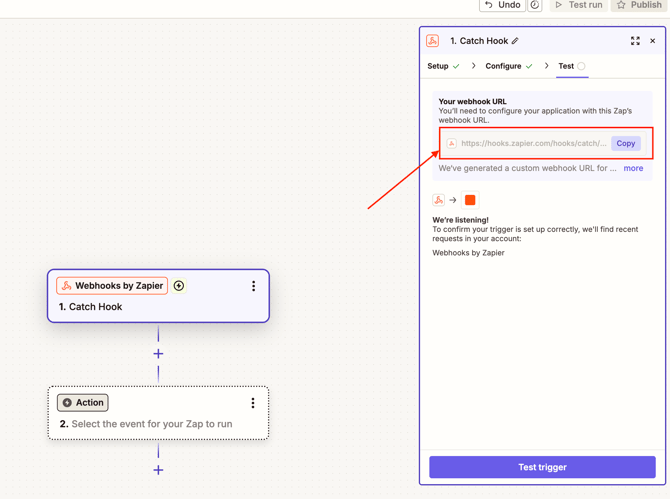
Task: Copy the webhook URL
Action: pos(626,144)
